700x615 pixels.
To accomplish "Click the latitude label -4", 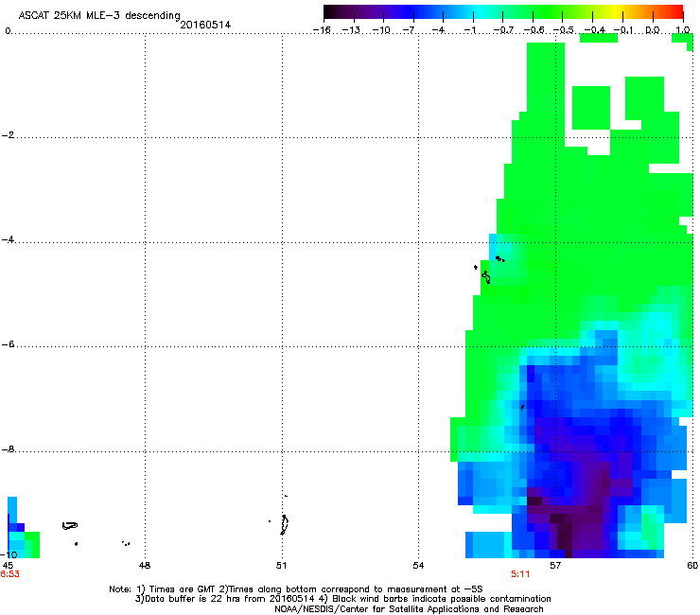I will click(8, 239).
